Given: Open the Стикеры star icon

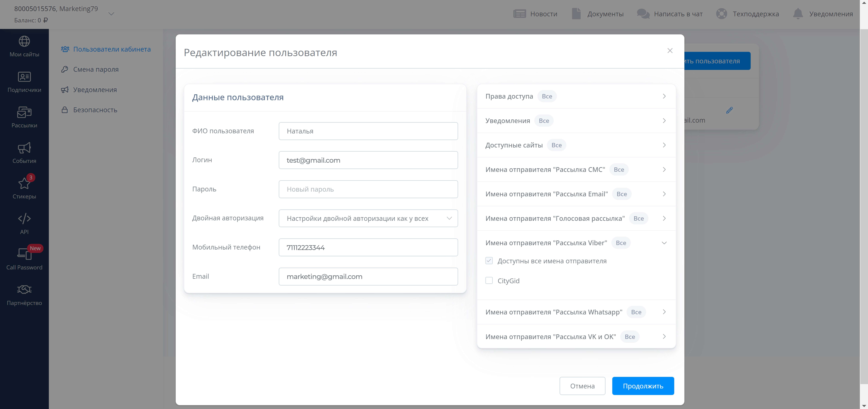Looking at the screenshot, I should [24, 183].
